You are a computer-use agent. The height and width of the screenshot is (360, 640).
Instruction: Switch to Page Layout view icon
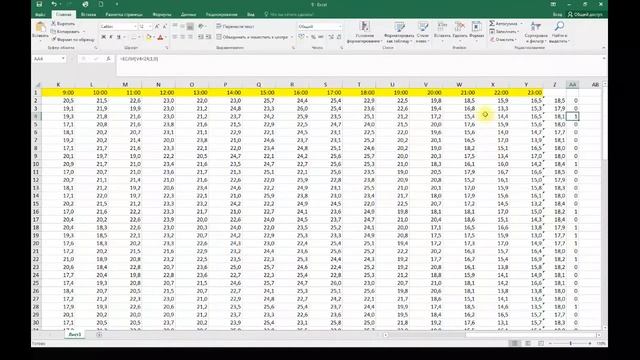click(528, 344)
